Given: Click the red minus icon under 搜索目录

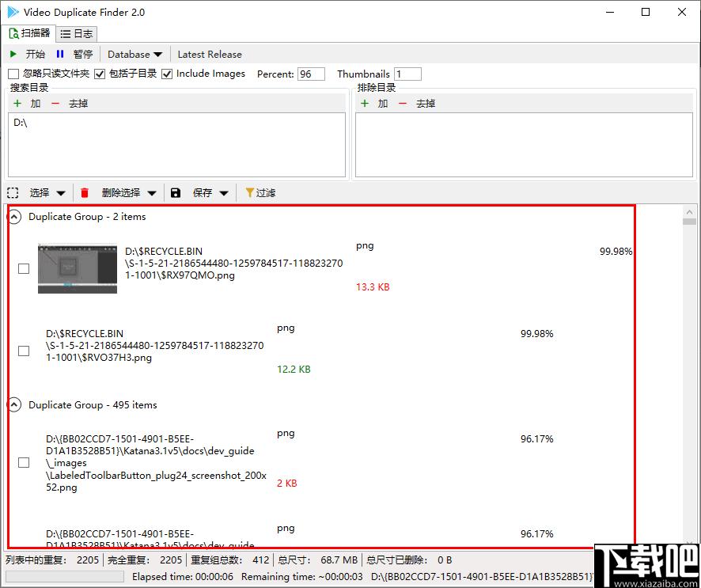Looking at the screenshot, I should (x=55, y=104).
